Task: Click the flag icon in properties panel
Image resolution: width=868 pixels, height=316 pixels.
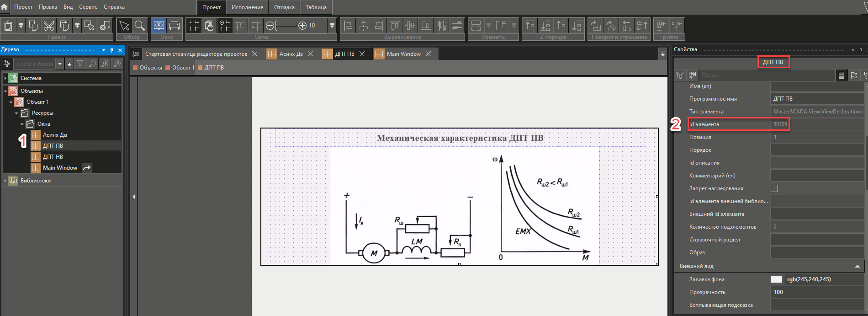Action: point(854,75)
